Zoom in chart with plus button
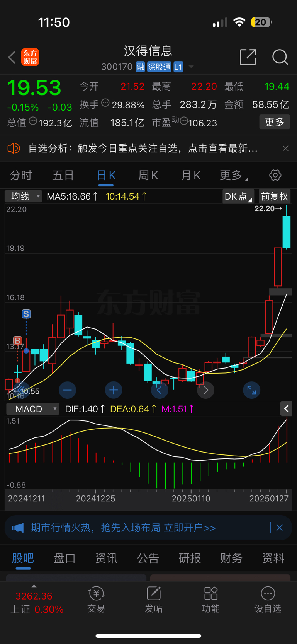 [114, 390]
